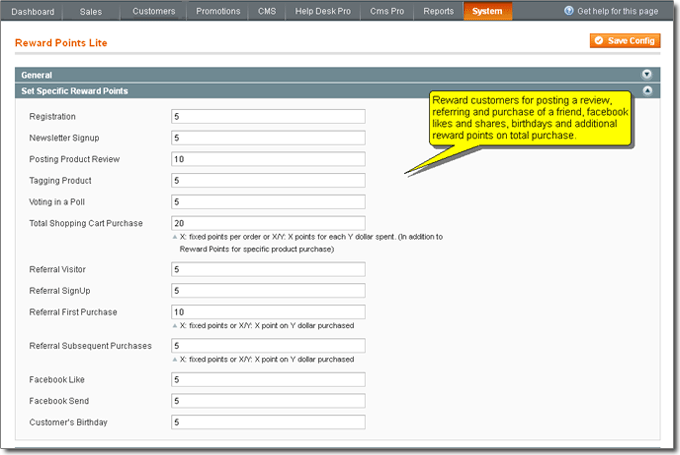Viewport: 680px width, 455px height.
Task: Click the Customer's Birthday points field
Action: coord(268,422)
